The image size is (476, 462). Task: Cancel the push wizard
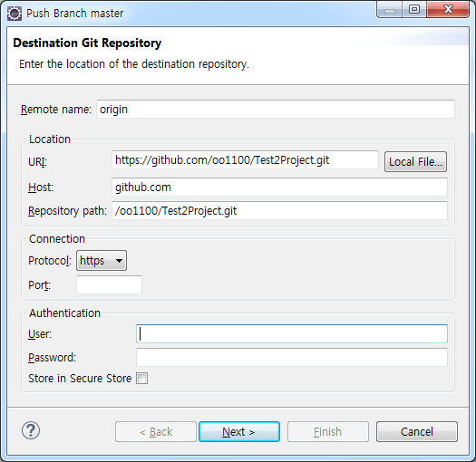417,432
